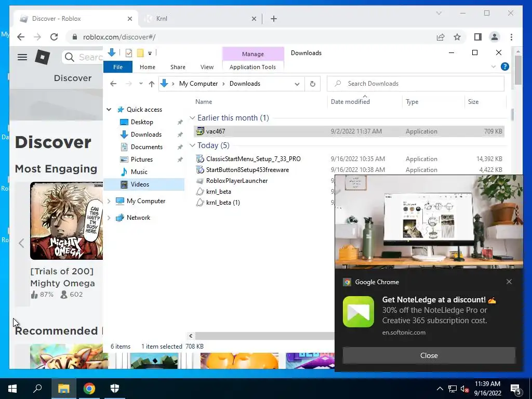The width and height of the screenshot is (532, 399).
Task: Select Desktop in Quick access
Action: click(x=142, y=122)
